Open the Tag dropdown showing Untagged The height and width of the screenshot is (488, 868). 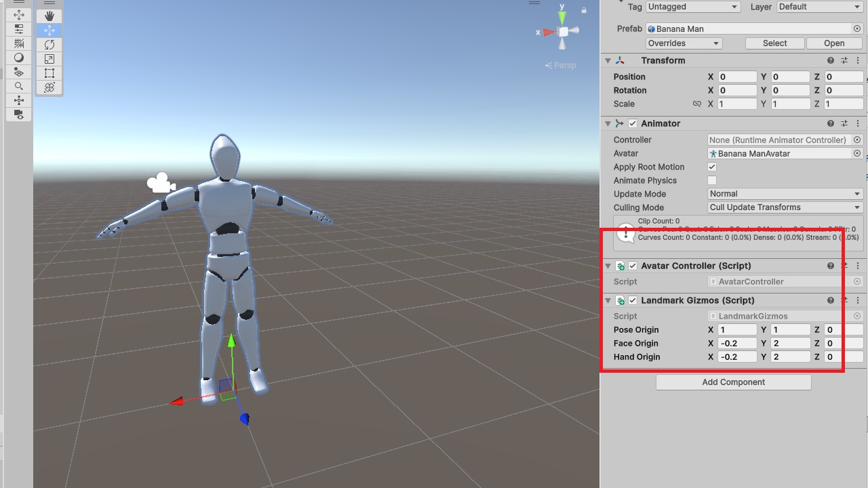click(x=692, y=7)
